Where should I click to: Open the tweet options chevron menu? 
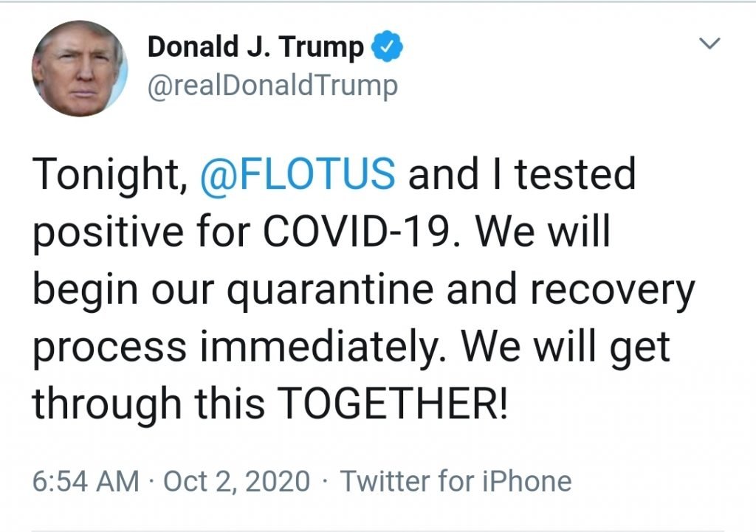click(x=709, y=45)
